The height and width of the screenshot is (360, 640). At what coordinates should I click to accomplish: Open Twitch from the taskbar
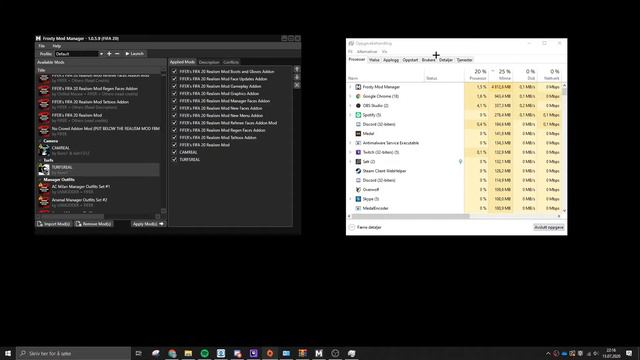pos(253,353)
